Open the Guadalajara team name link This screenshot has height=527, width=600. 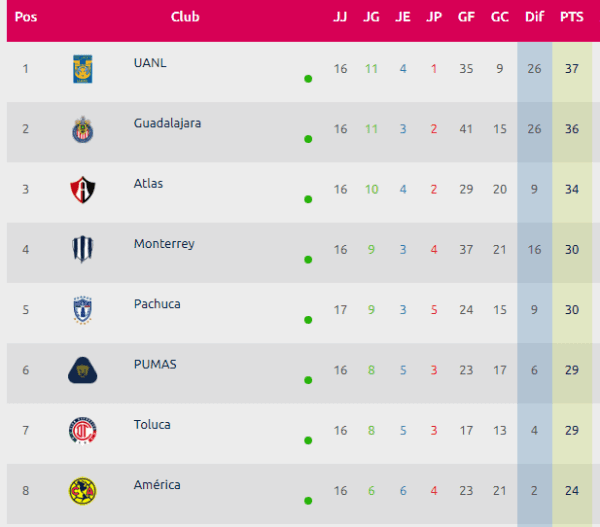point(167,123)
